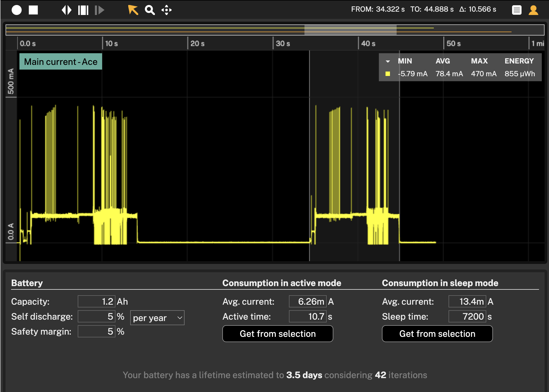Click the Self discharge percent field
Image resolution: width=549 pixels, height=392 pixels.
tap(96, 316)
